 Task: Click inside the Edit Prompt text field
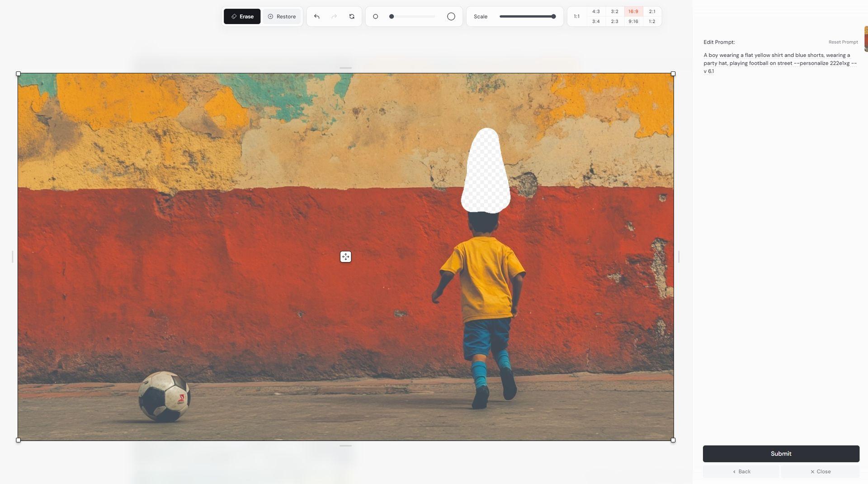pyautogui.click(x=781, y=63)
